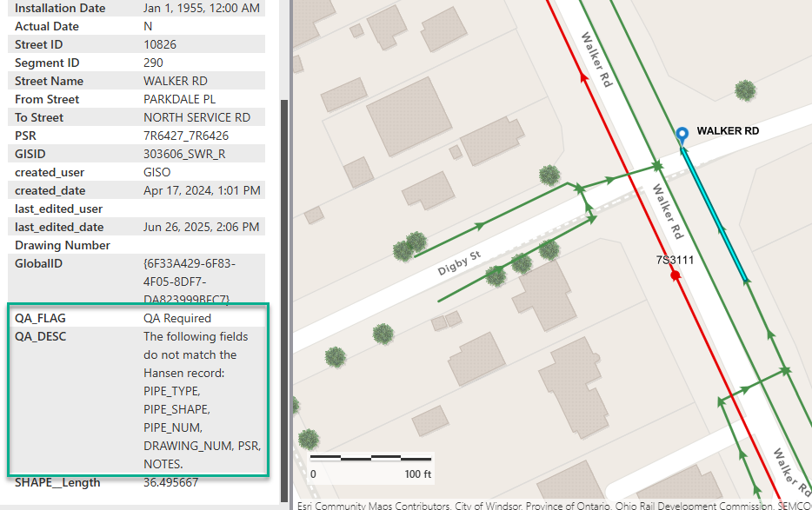This screenshot has width=812, height=510.
Task: Click the QA_FLAG value QA Required
Action: click(x=177, y=318)
